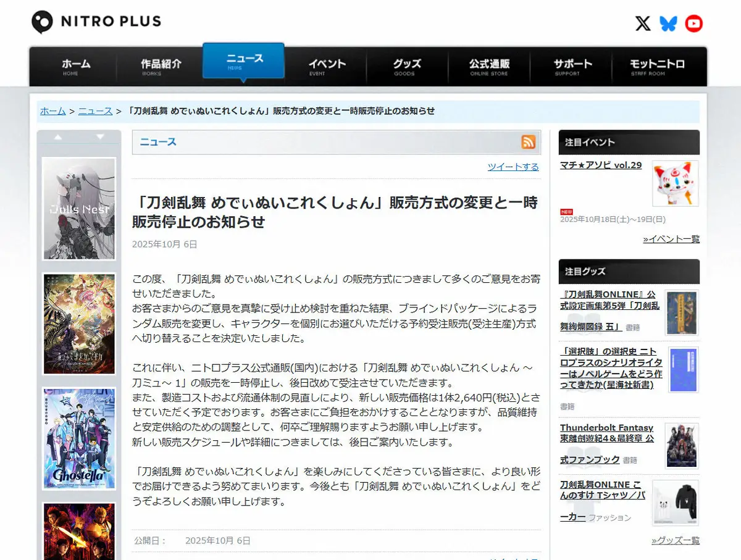Click the Nitro Plus logo

point(96,22)
